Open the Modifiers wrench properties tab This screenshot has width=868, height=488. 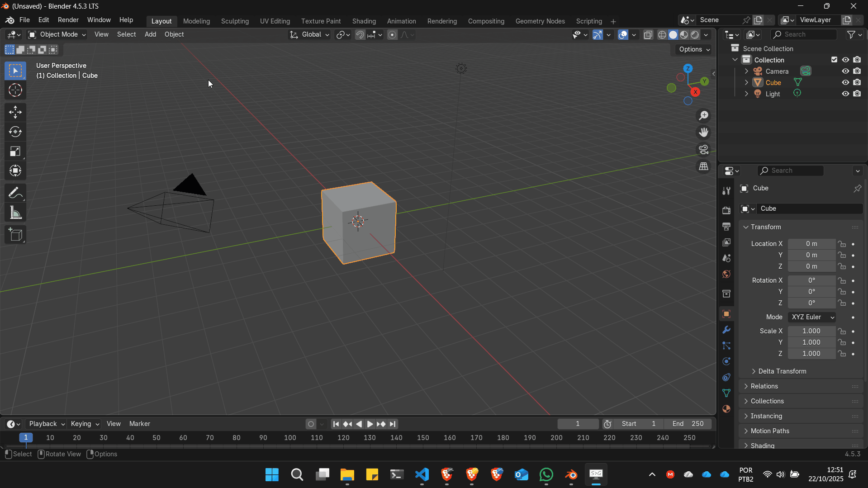[x=726, y=330]
